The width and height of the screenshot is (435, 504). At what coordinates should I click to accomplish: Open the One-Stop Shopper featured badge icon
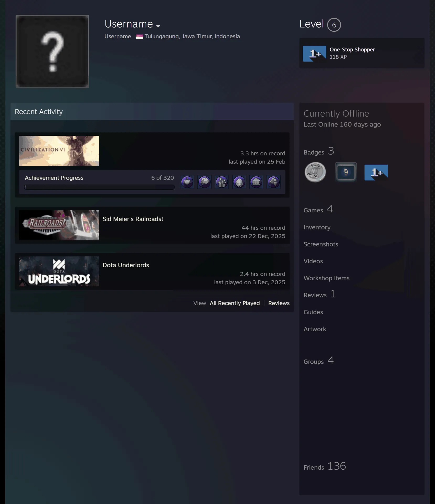[314, 54]
